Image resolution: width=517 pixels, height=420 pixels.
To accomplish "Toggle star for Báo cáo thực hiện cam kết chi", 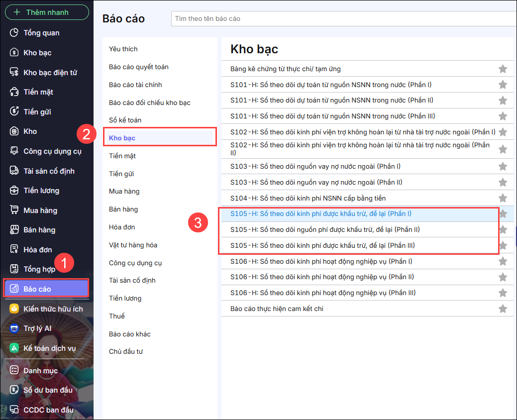I will 503,309.
